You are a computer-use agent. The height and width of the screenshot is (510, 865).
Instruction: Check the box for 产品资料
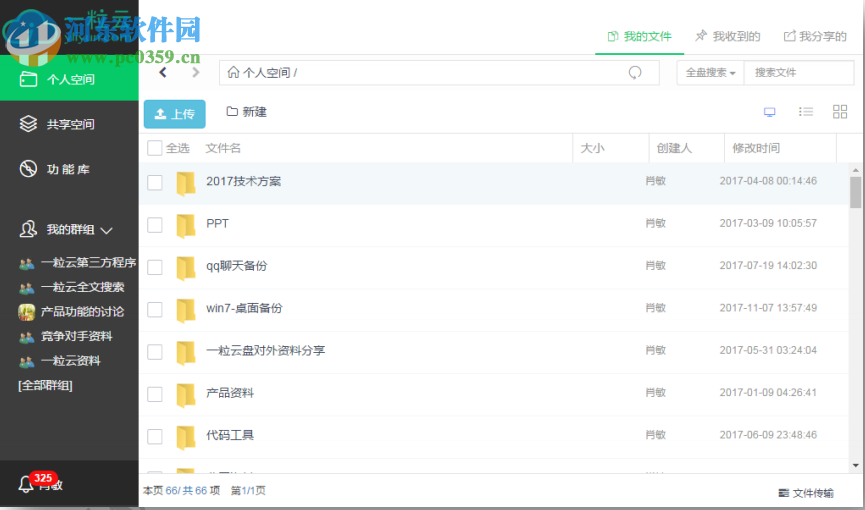click(x=154, y=394)
